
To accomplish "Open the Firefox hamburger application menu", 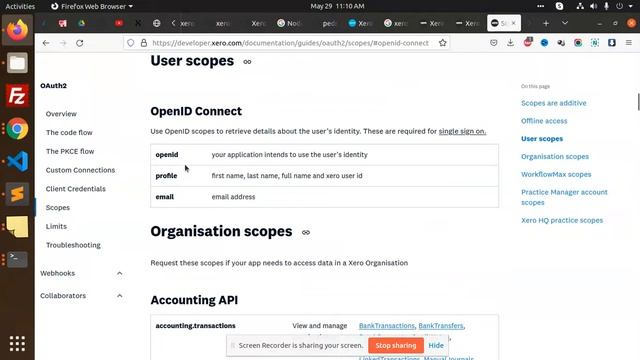I will tap(629, 43).
